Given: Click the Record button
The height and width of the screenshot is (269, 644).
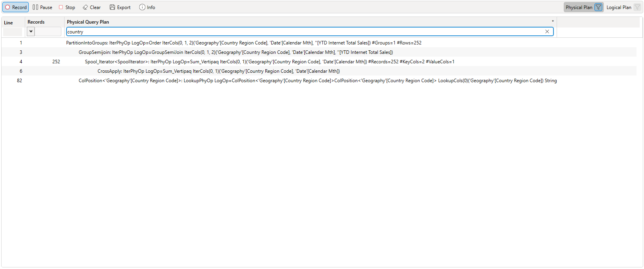Looking at the screenshot, I should tap(16, 7).
